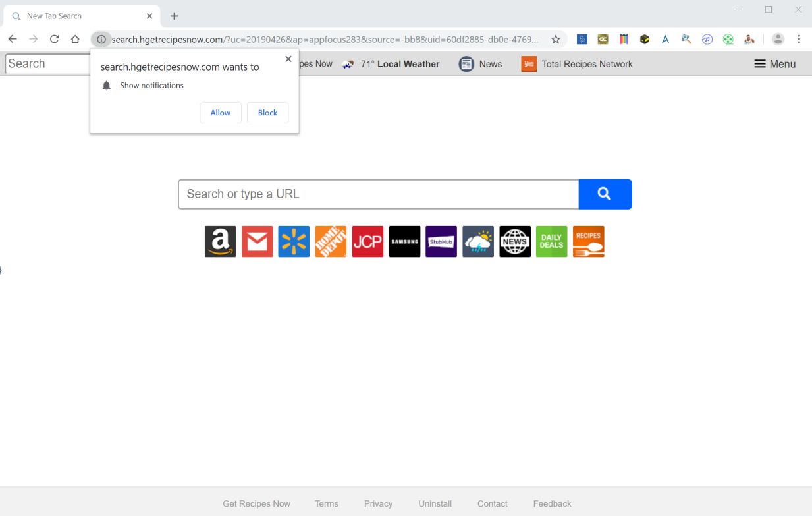Open Terms footer link
812x516 pixels.
(x=326, y=503)
